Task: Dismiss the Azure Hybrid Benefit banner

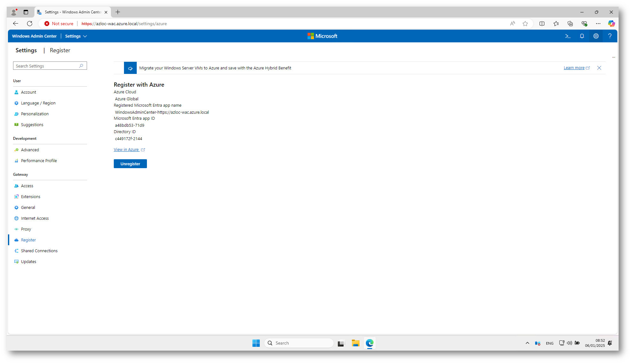Action: (599, 68)
